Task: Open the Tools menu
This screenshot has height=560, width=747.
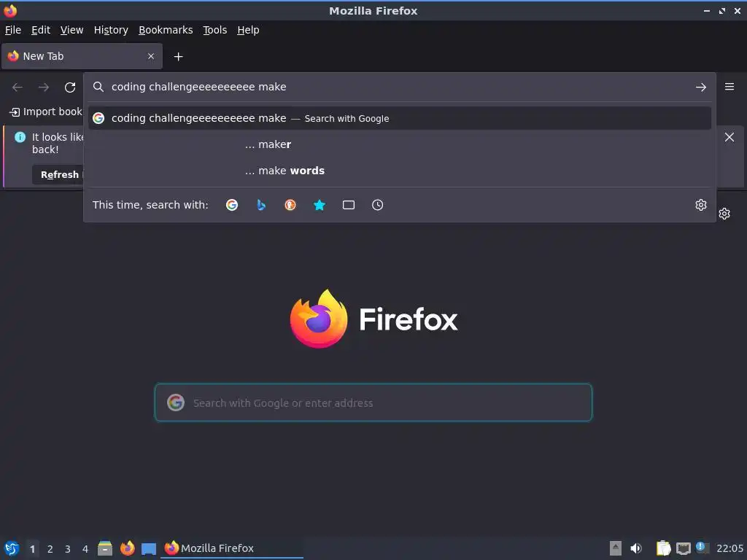Action: (x=215, y=30)
